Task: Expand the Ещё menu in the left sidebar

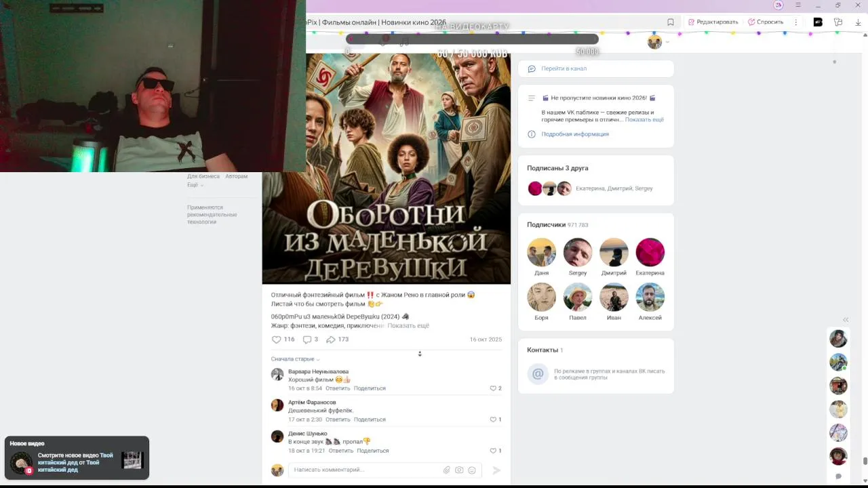Action: click(195, 185)
